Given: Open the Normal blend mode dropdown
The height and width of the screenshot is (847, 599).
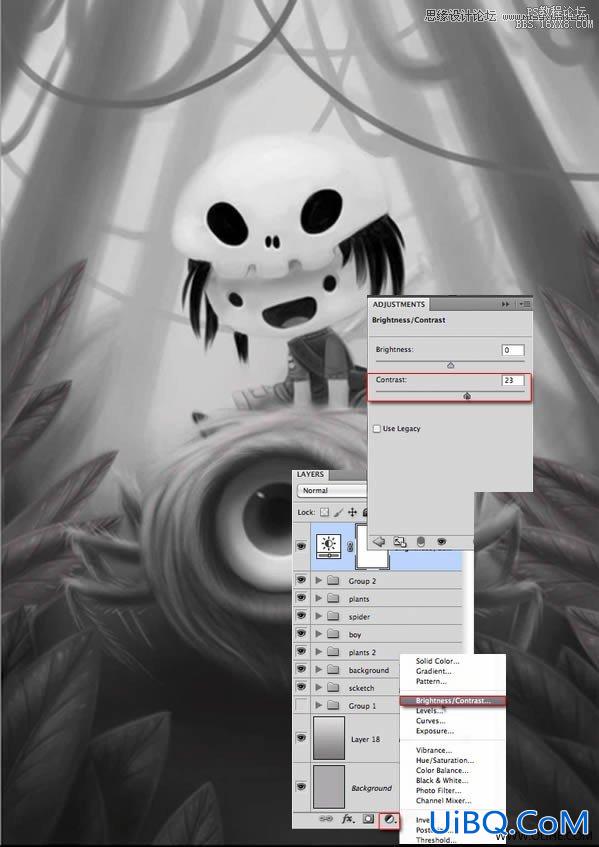Looking at the screenshot, I should point(332,491).
